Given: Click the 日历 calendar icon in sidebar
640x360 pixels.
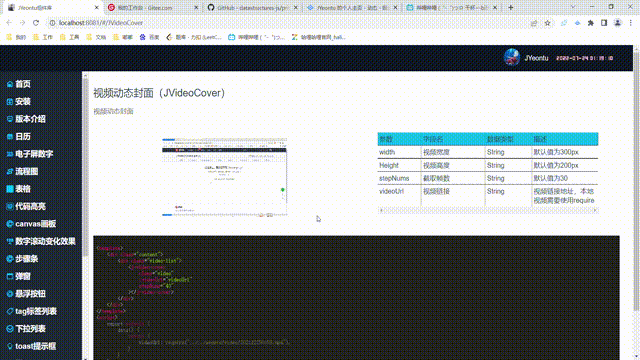Looking at the screenshot, I should click(x=10, y=137).
